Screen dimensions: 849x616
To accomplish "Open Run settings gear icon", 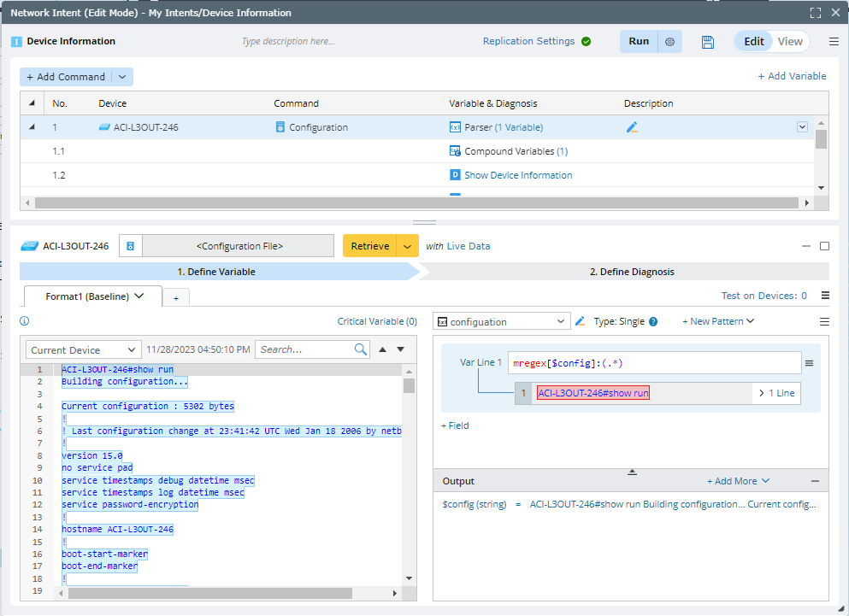I will pyautogui.click(x=669, y=42).
